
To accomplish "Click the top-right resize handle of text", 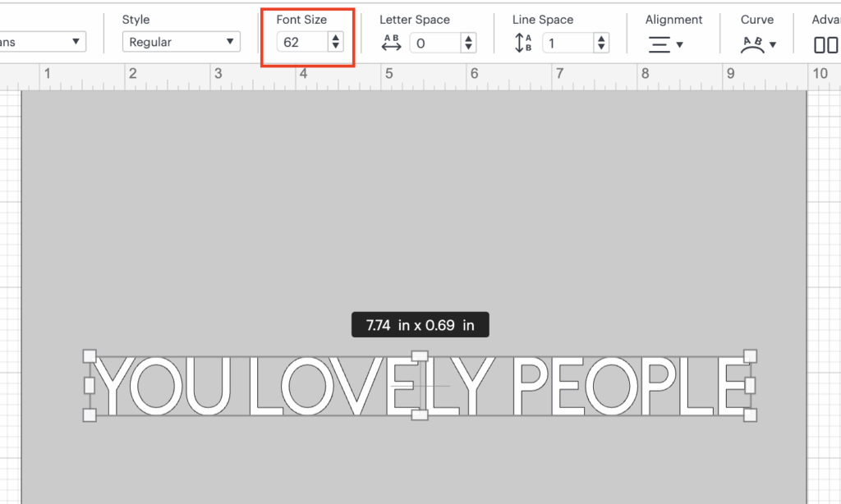I will point(750,356).
